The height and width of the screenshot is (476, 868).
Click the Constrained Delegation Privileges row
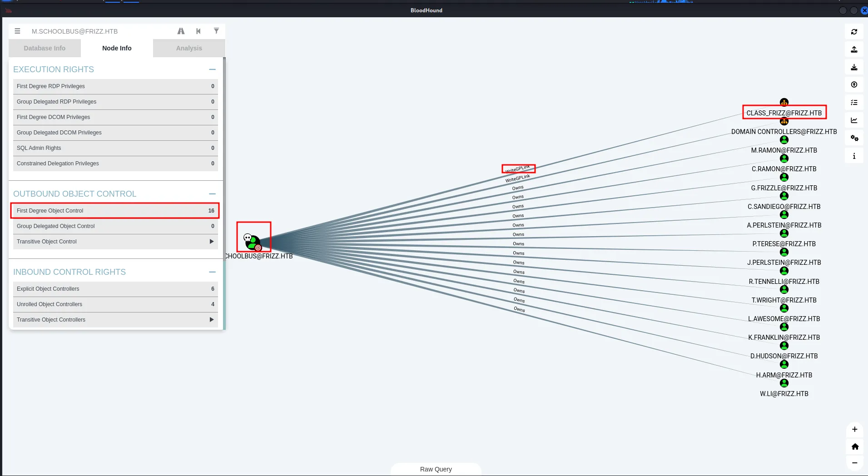pyautogui.click(x=115, y=164)
